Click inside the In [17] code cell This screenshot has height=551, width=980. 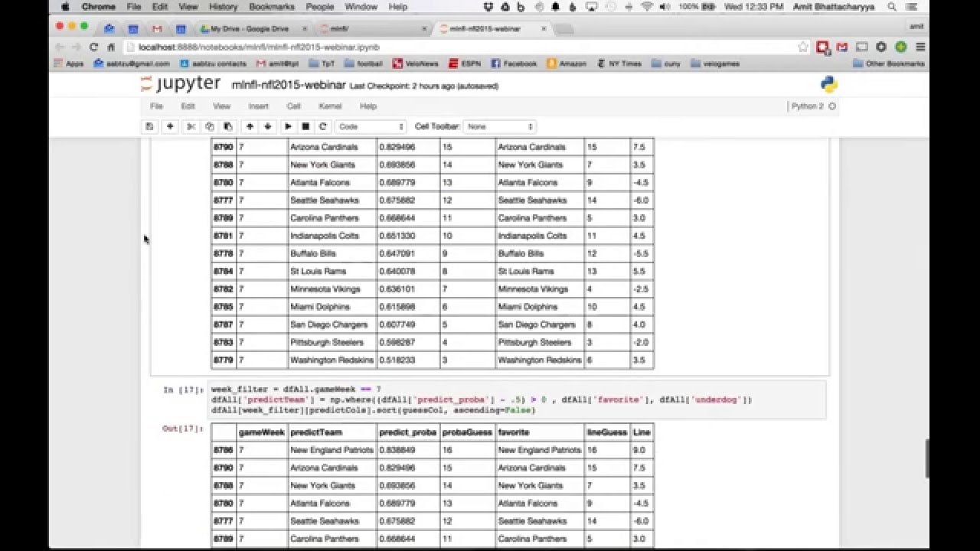[x=518, y=399]
